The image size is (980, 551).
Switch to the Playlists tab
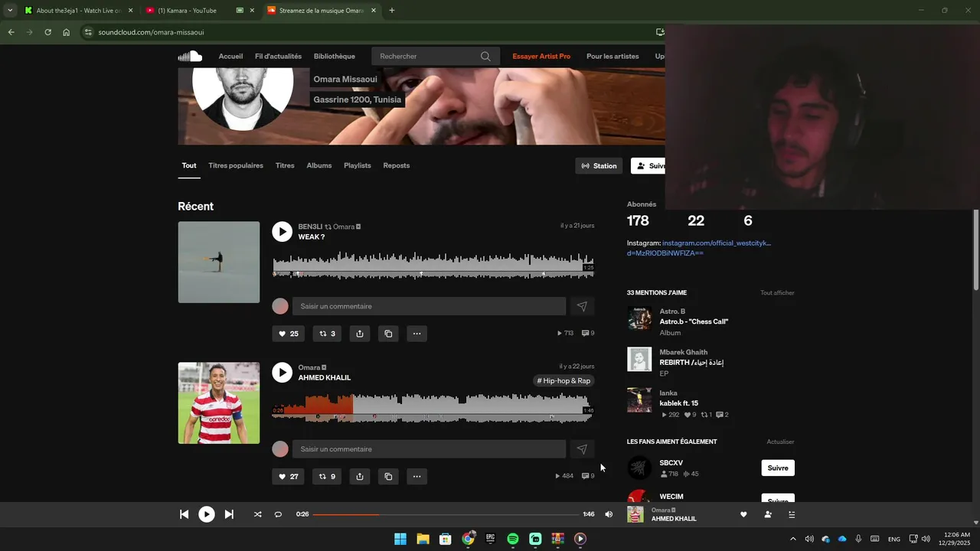pyautogui.click(x=358, y=165)
